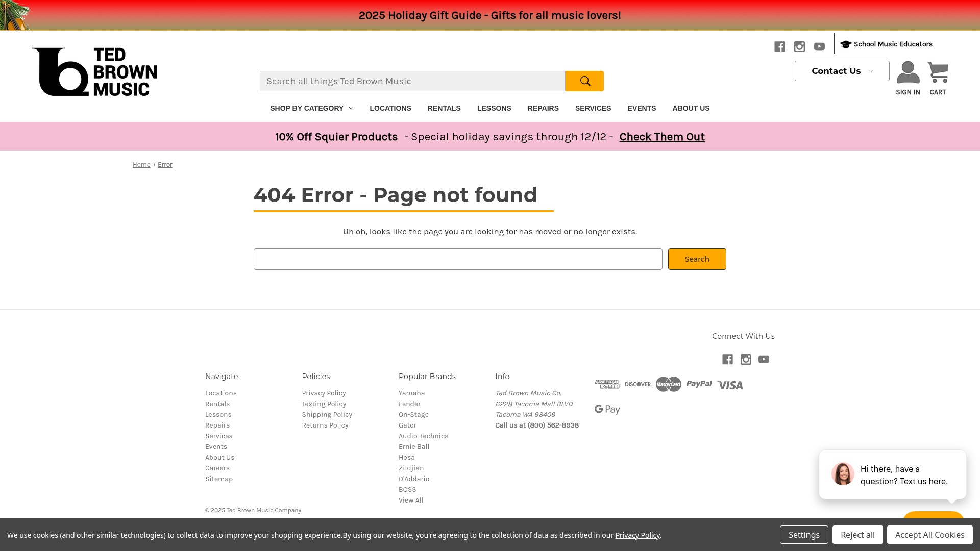Click the graduation cap School Music Educators icon
The height and width of the screenshot is (551, 980).
click(x=846, y=44)
